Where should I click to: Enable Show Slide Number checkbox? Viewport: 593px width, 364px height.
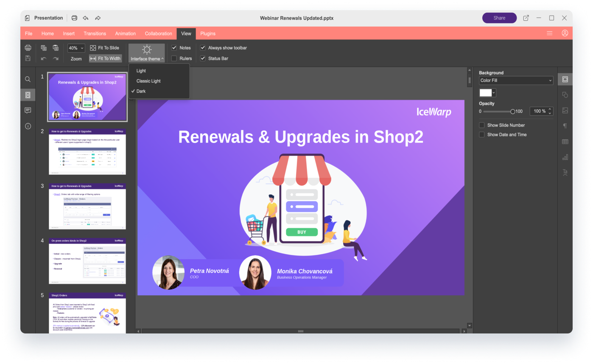(x=482, y=125)
